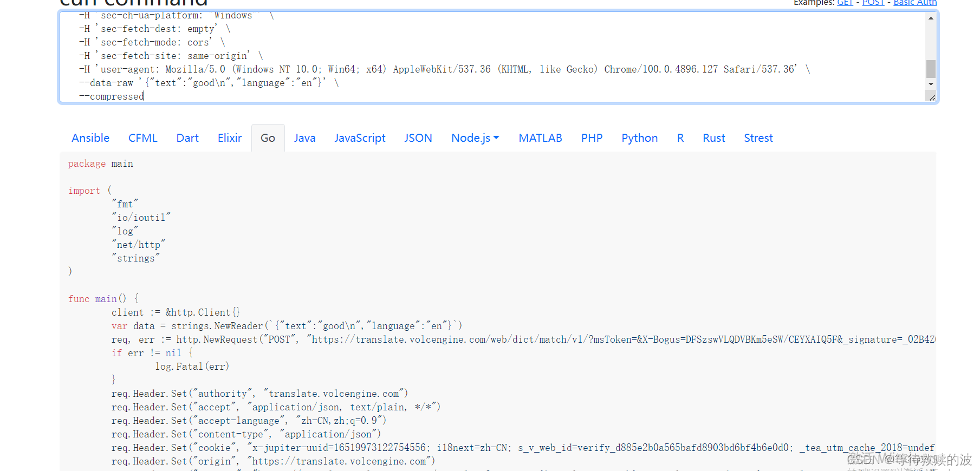Switch to the MATLAB tab
Viewport: 980px width, 471px height.
(541, 138)
